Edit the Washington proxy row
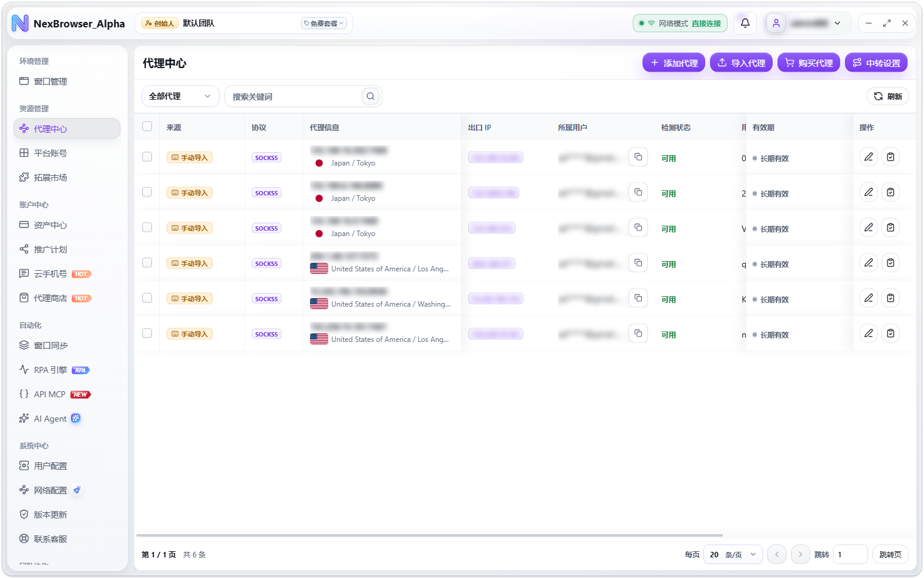The image size is (924, 578). click(869, 298)
